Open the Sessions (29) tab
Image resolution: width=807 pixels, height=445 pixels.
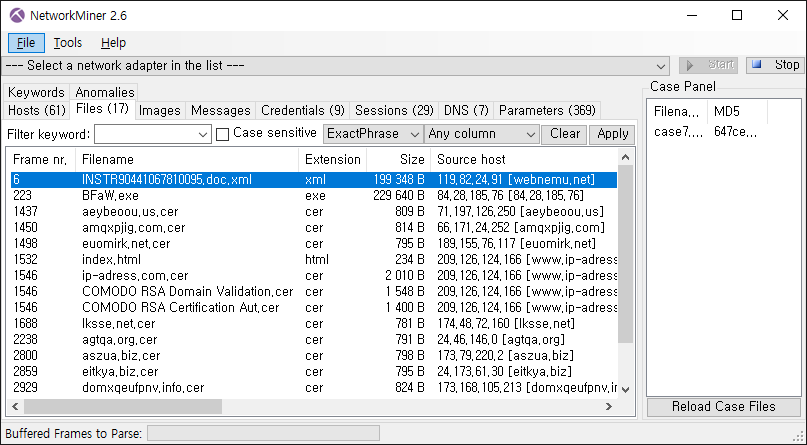[394, 110]
